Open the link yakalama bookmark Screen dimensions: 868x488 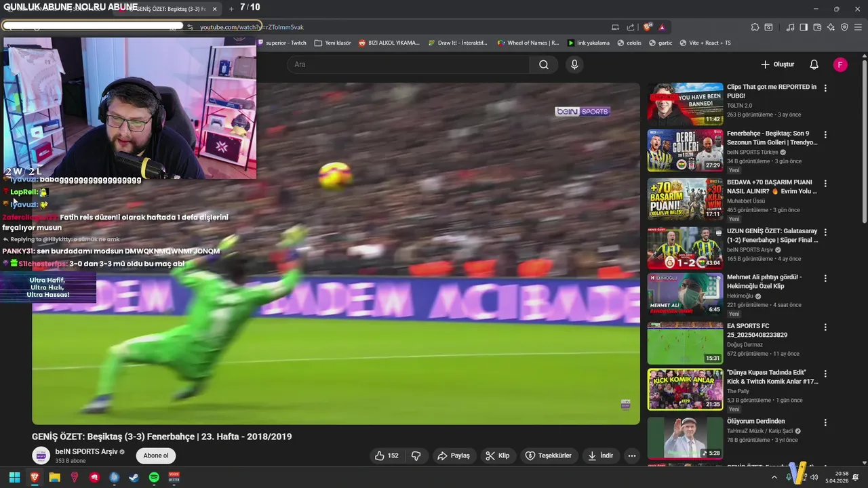tap(589, 43)
